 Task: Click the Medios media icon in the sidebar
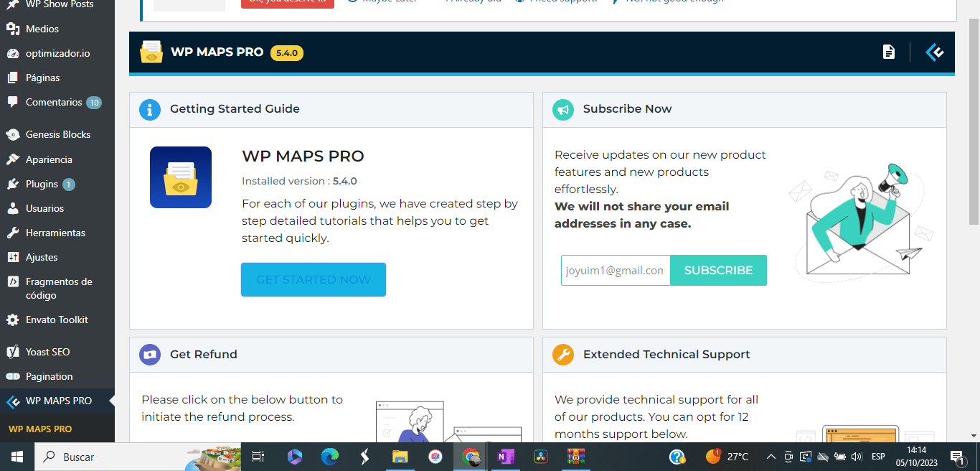pos(13,29)
